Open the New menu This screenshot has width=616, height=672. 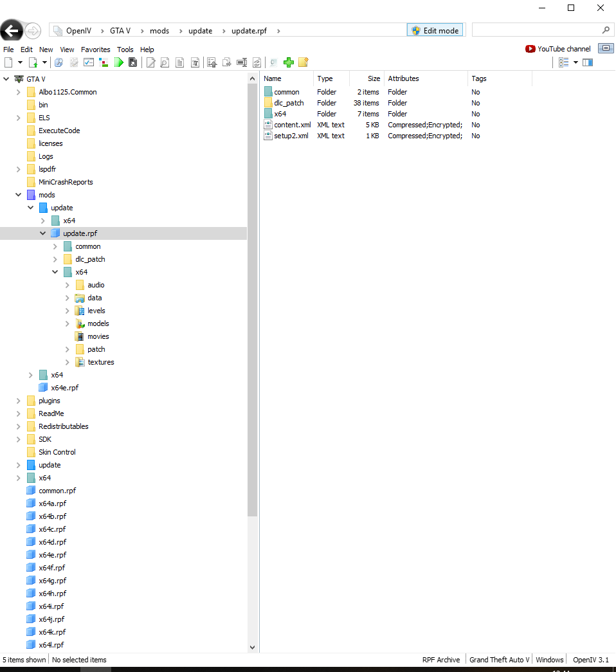46,50
